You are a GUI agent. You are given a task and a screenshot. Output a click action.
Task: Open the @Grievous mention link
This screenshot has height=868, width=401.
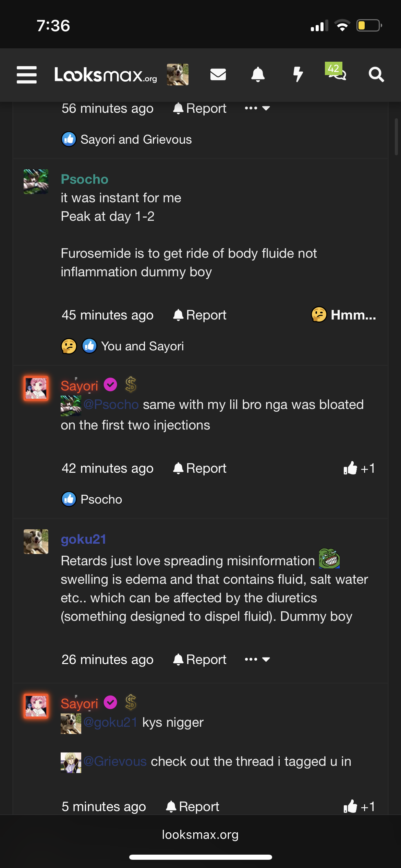[x=115, y=761]
